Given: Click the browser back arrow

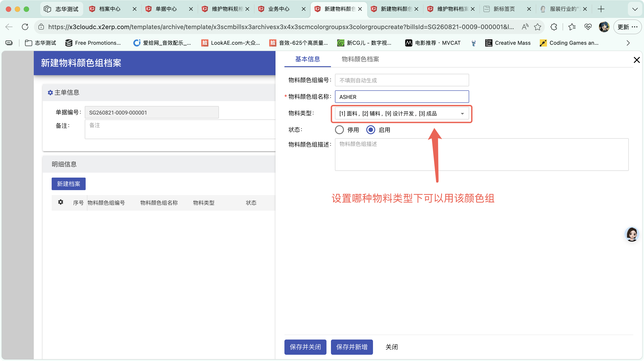Looking at the screenshot, I should click(x=9, y=27).
